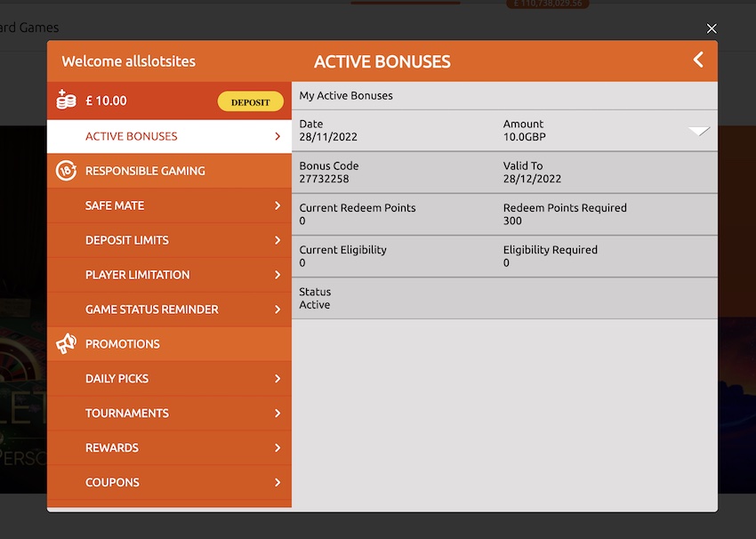This screenshot has height=539, width=756.
Task: Click the yellow Deposit button
Action: click(x=250, y=101)
